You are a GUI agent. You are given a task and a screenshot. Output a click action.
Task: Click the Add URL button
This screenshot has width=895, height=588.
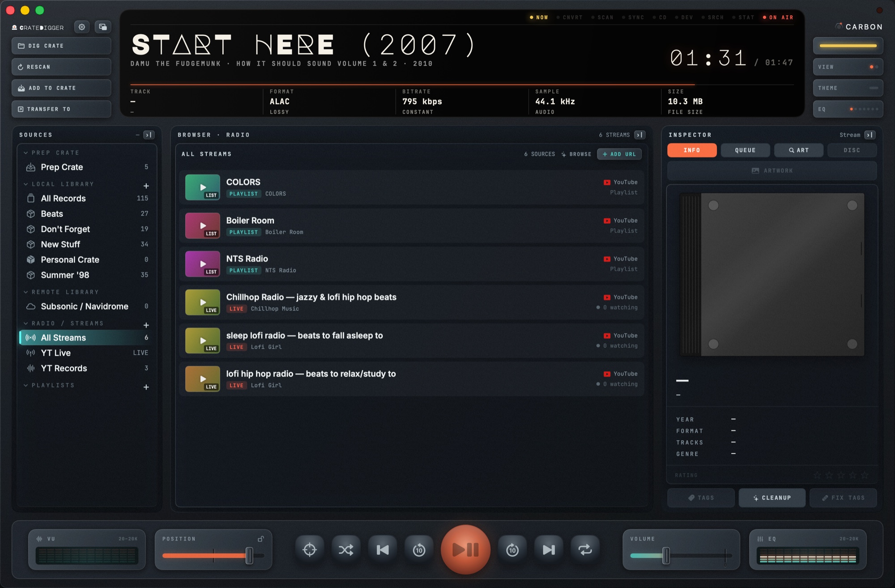(619, 154)
